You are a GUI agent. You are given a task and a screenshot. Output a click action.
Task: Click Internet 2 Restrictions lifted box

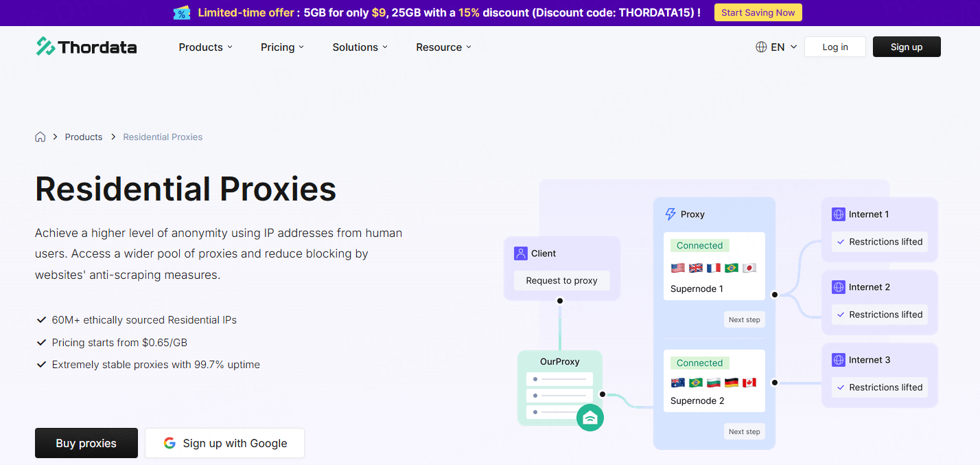click(x=879, y=315)
